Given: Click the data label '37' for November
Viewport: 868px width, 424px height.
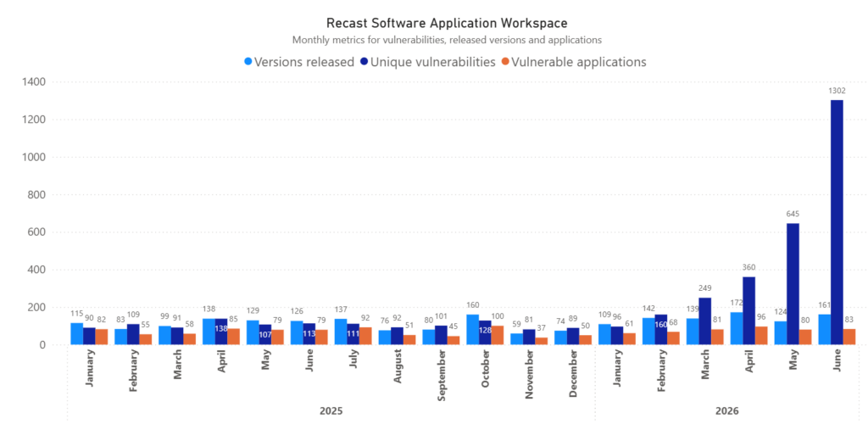Looking at the screenshot, I should click(542, 327).
